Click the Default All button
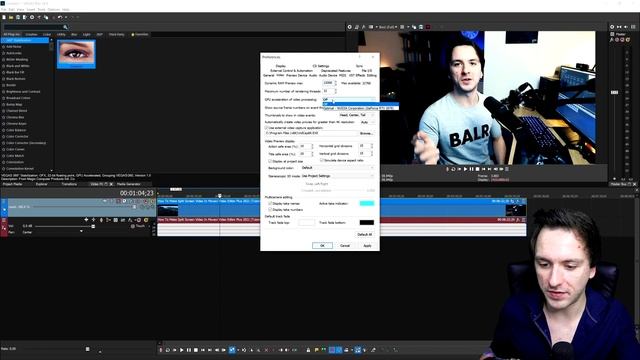The height and width of the screenshot is (360, 640). point(364,234)
